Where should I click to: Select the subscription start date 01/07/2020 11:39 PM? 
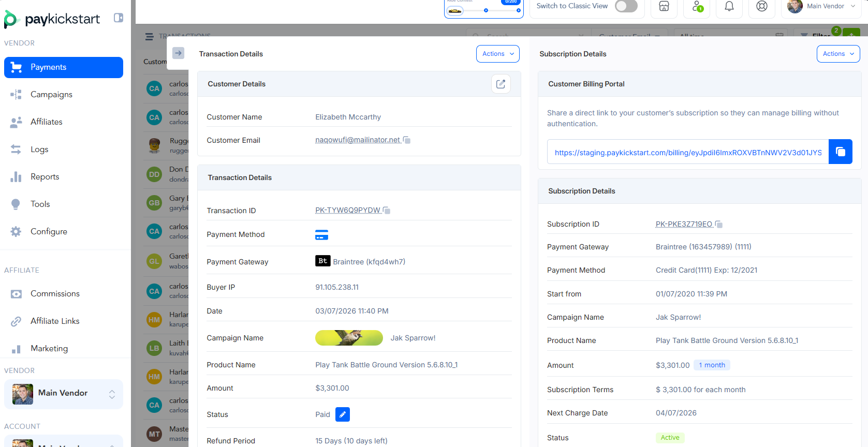(692, 294)
